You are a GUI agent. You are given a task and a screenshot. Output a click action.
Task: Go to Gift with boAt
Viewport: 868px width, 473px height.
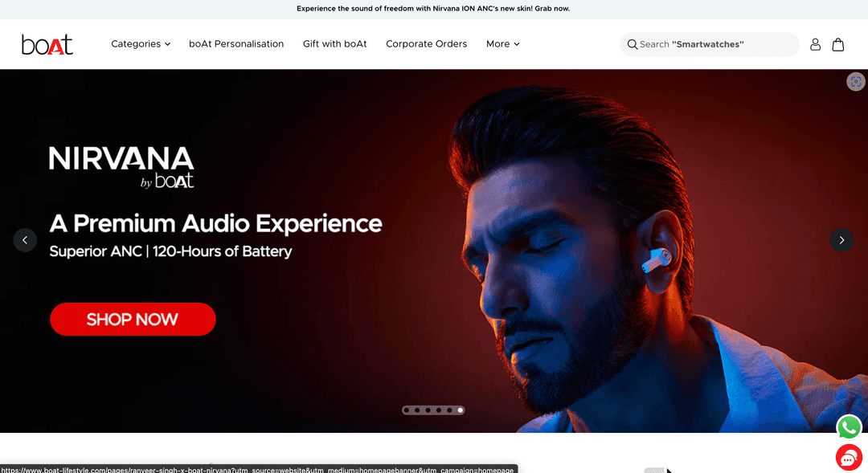335,43
